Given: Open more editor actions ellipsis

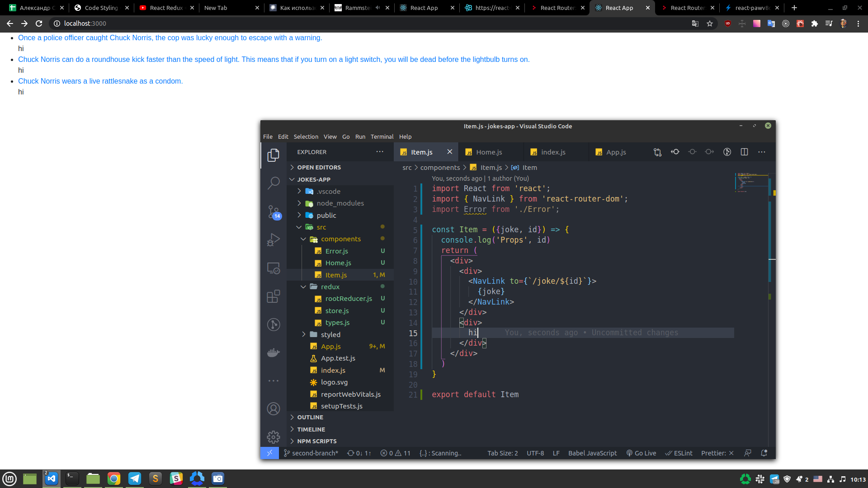Looking at the screenshot, I should (x=762, y=152).
